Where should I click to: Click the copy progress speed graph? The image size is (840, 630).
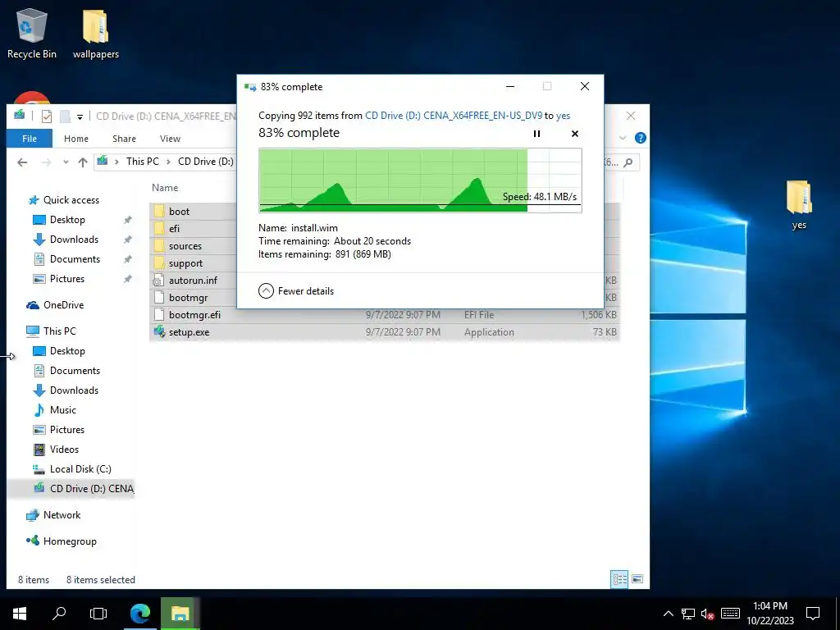pyautogui.click(x=420, y=180)
